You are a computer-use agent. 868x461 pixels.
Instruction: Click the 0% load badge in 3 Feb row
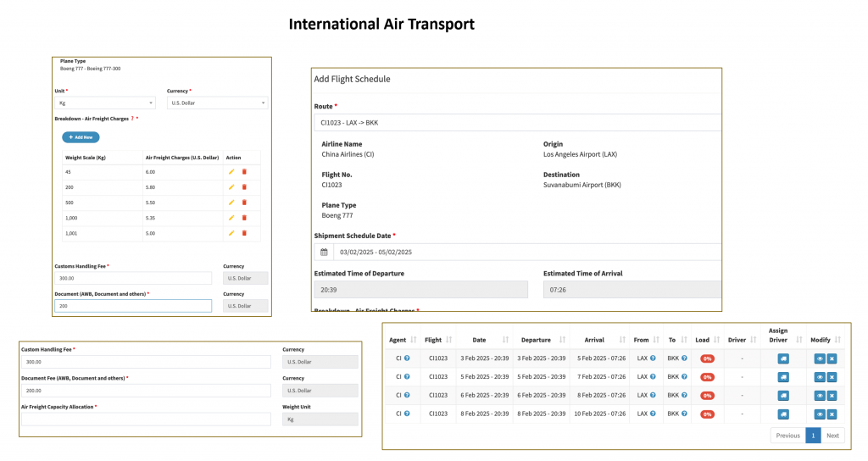click(707, 358)
